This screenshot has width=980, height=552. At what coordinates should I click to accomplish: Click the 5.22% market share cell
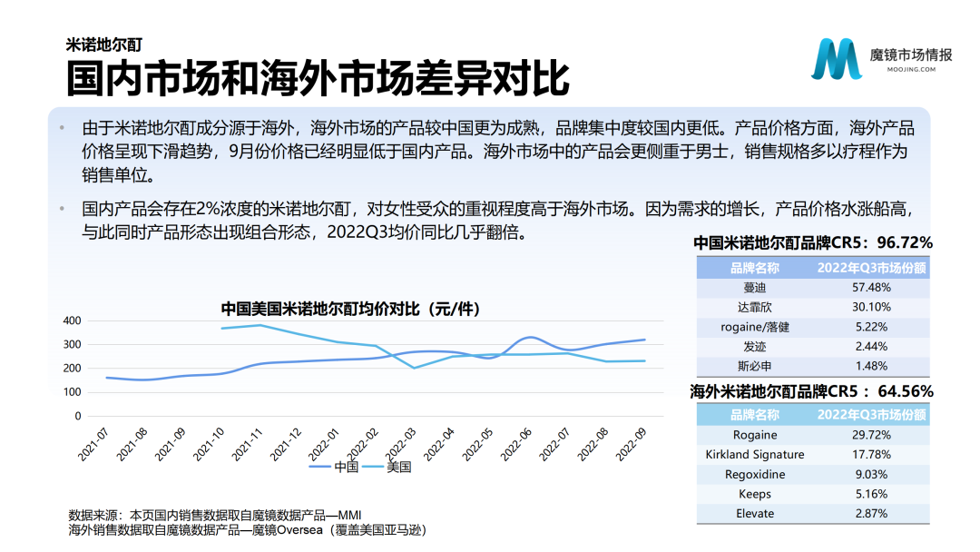(x=871, y=327)
